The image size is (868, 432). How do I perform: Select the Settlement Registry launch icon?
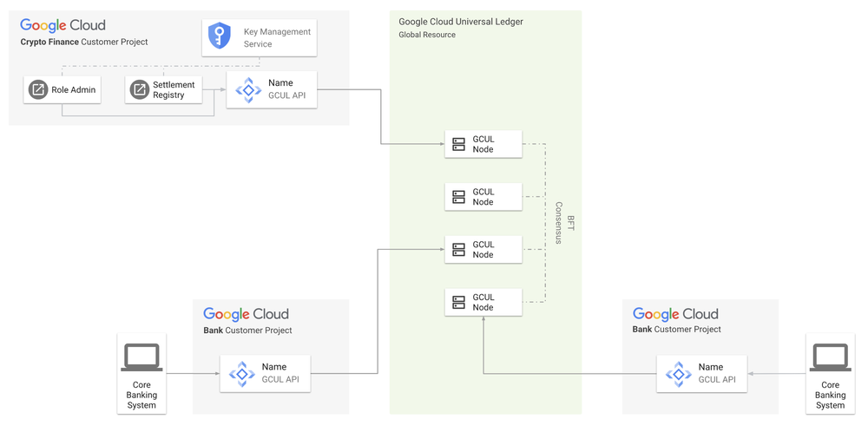tap(139, 89)
